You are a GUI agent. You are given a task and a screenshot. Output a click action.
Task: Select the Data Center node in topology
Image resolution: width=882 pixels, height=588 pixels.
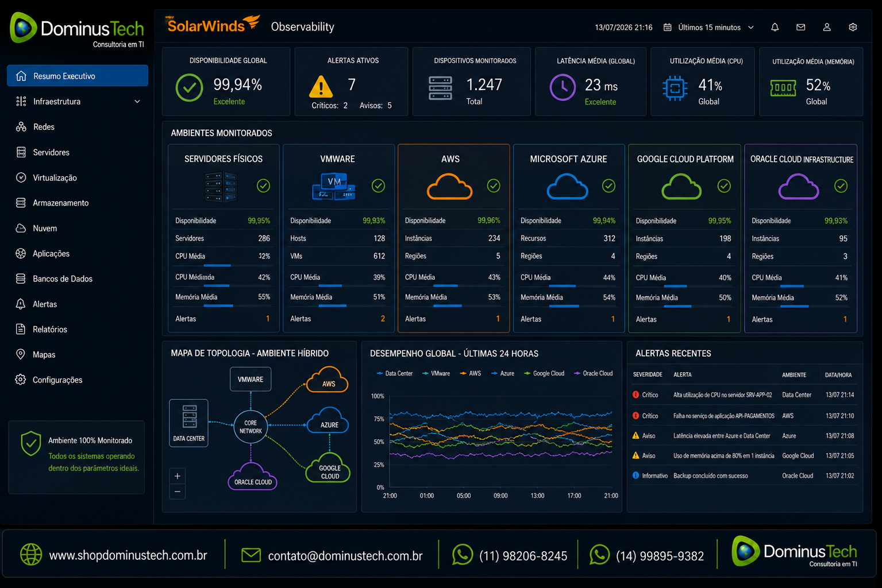coord(188,423)
